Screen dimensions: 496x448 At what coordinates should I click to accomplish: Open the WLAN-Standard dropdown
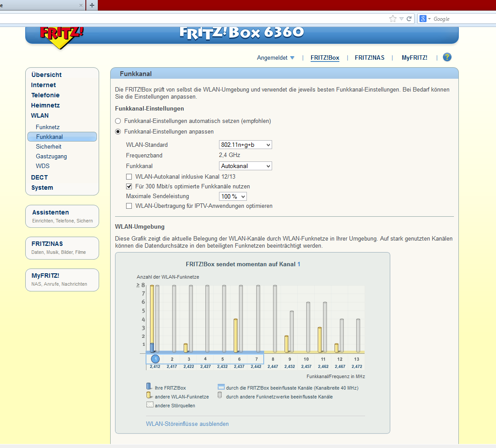[x=246, y=145]
